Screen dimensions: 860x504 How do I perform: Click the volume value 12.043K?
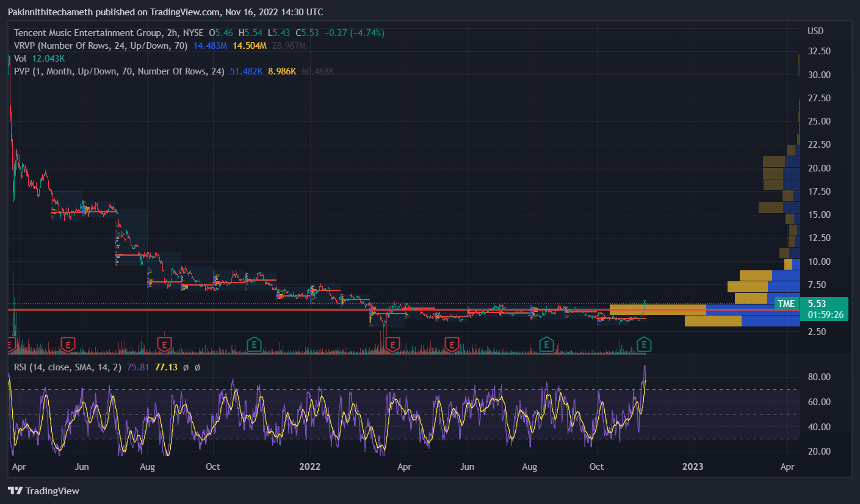[x=48, y=58]
